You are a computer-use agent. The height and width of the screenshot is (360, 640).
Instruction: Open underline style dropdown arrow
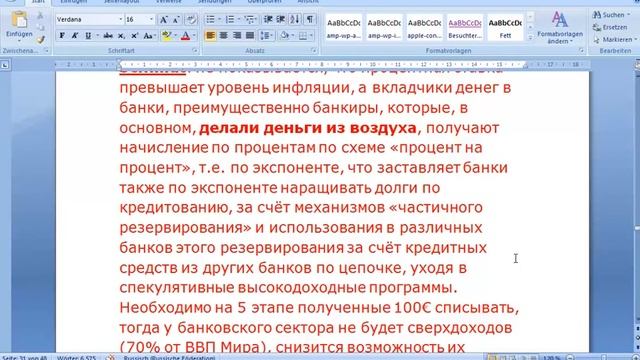97,36
